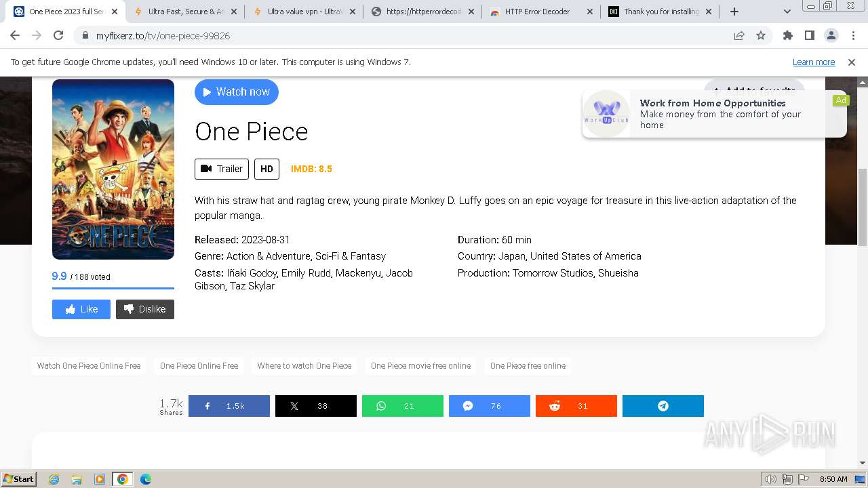Click the WorkUpClub ad logo
The width and height of the screenshot is (868, 488).
click(606, 113)
